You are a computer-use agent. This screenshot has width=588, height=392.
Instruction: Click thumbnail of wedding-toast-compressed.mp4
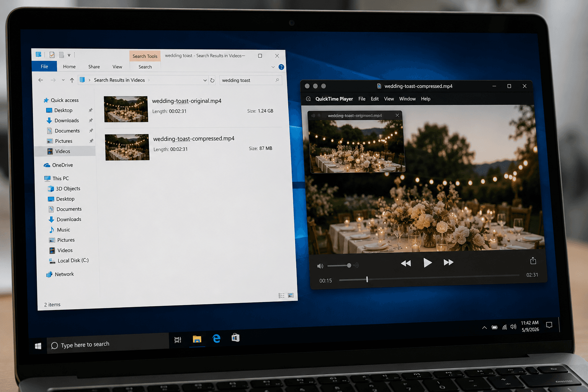127,147
